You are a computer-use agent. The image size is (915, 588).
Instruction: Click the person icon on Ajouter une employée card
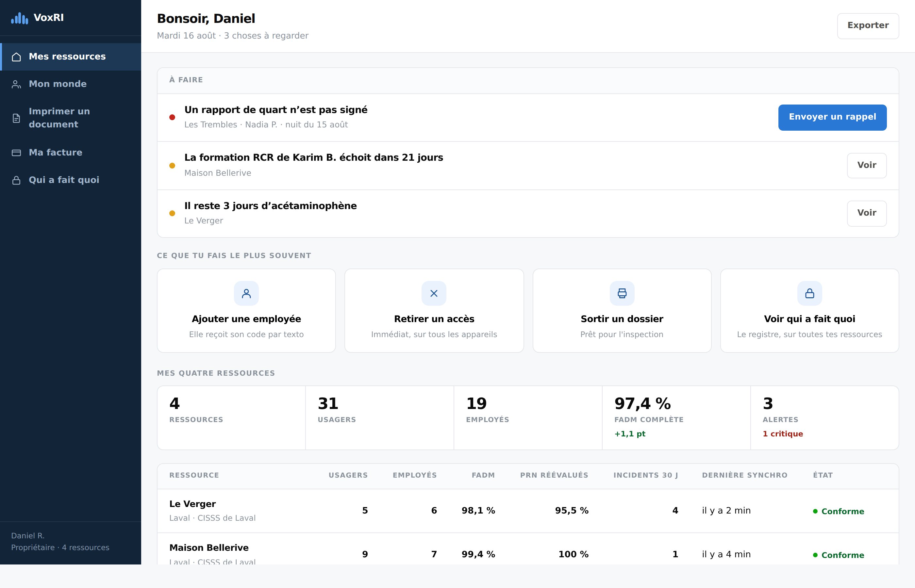tap(246, 293)
